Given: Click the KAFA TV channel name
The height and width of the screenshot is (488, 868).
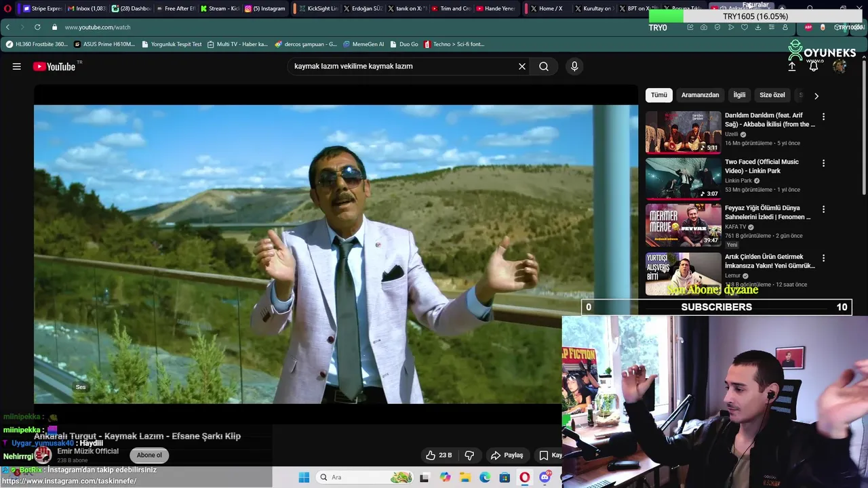Looking at the screenshot, I should tap(736, 227).
